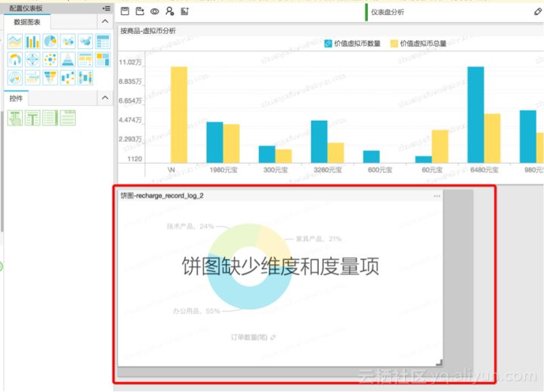Screen dimensions: 544x392
Task: Click the eye preview icon
Action: coord(155,11)
